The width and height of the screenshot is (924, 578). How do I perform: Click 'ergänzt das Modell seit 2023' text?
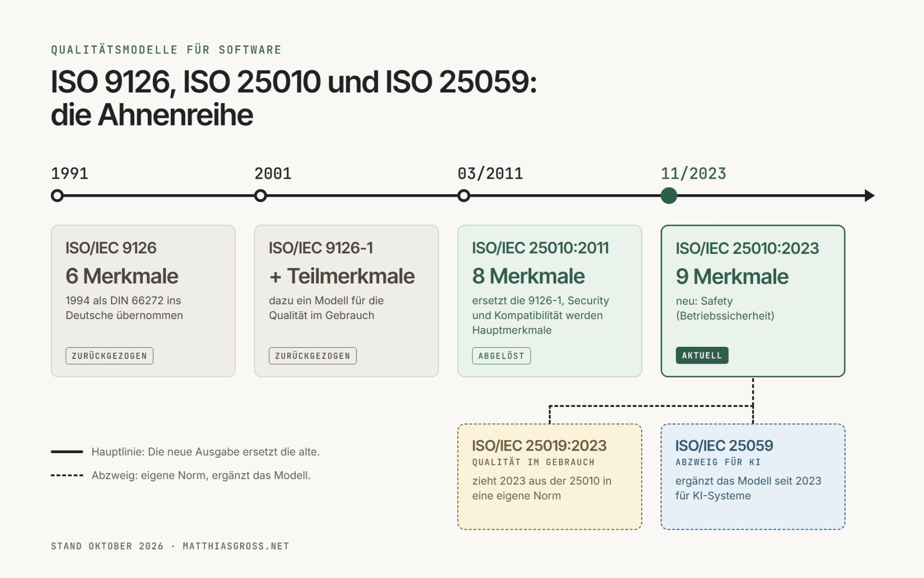point(748,488)
